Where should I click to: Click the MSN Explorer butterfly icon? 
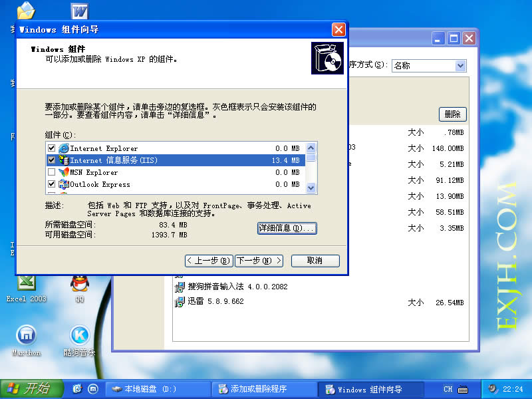click(63, 172)
